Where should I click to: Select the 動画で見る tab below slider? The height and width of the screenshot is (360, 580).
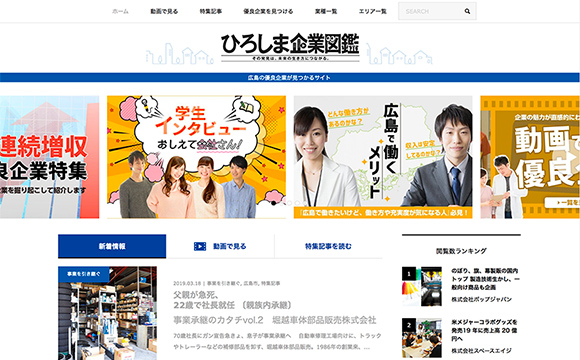(220, 246)
